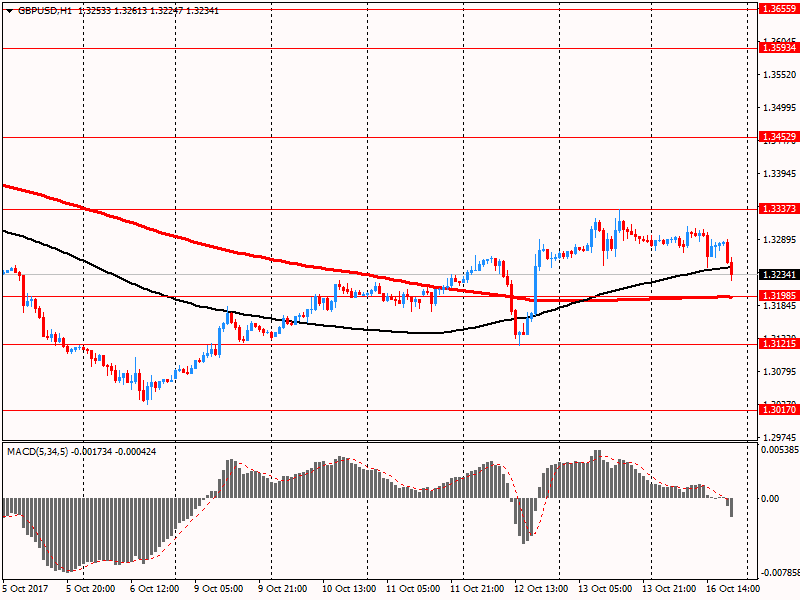Screen dimensions: 800x600
Task: Click the 1.29745 price axis value
Action: (780, 437)
